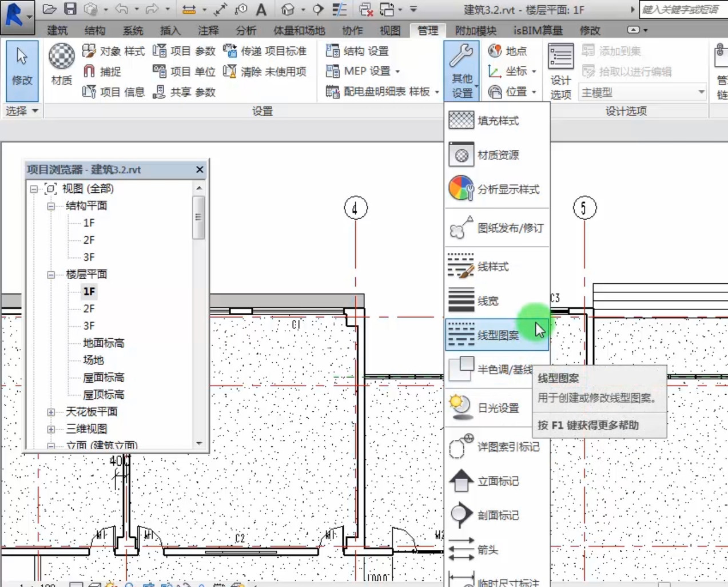Open the Coordinates (坐标) dropdown
Viewport: 728px width, 587px height.
[x=512, y=71]
